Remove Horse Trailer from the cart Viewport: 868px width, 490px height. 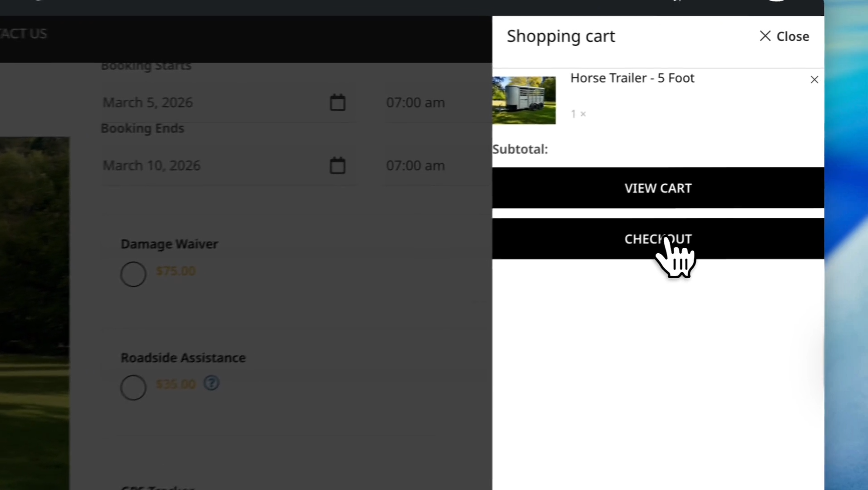point(814,80)
